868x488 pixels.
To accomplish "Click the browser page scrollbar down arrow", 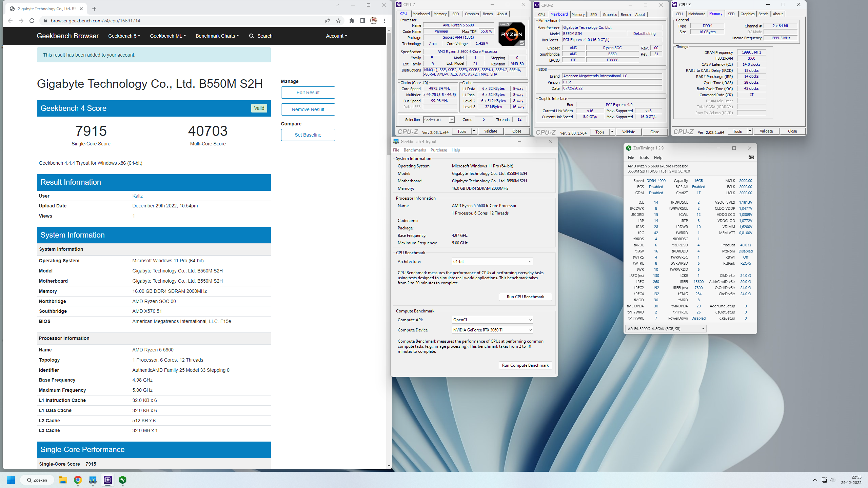I will pos(389,466).
